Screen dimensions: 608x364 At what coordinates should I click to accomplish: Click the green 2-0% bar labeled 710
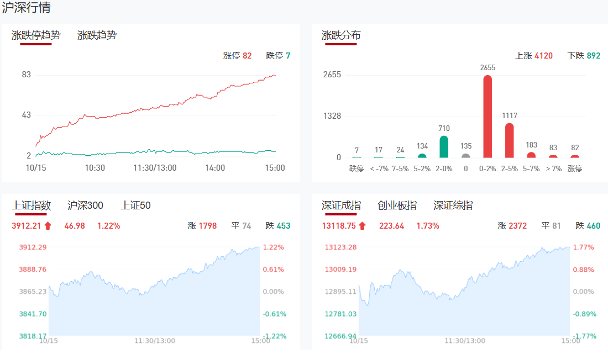point(444,147)
